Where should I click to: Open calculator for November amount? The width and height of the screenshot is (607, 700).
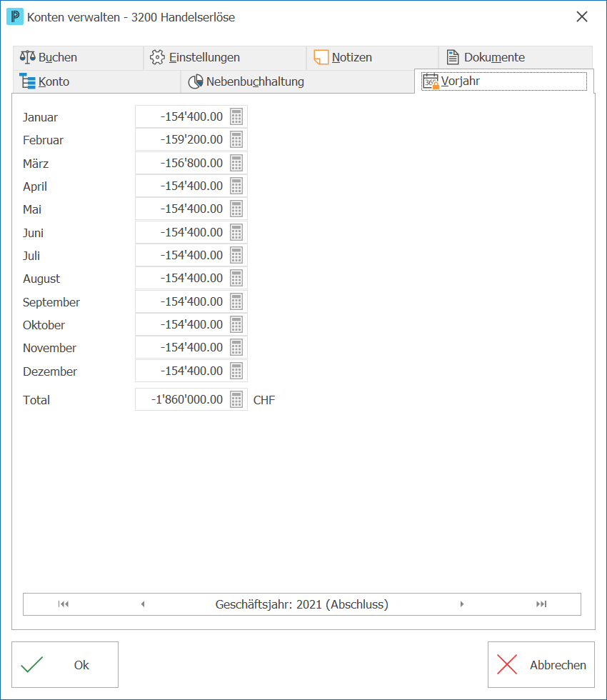point(236,347)
